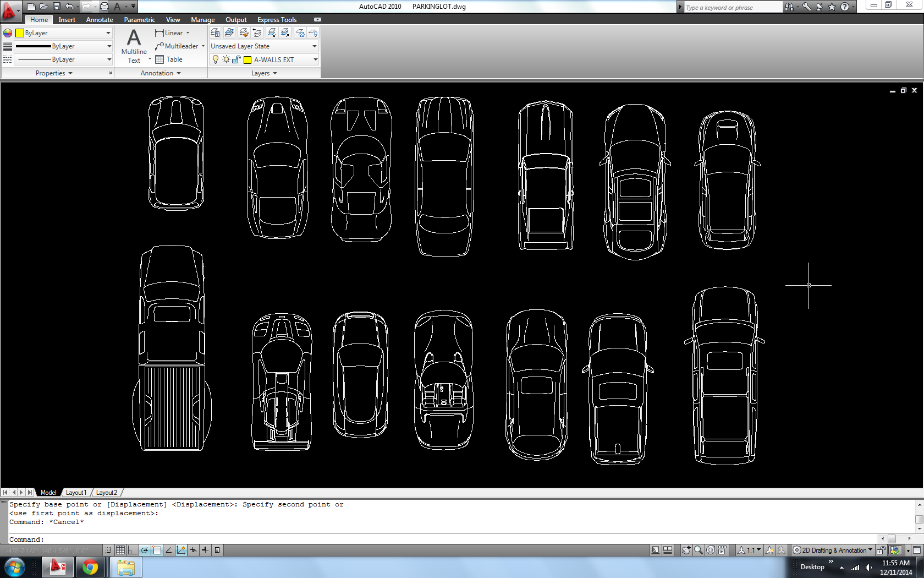The image size is (924, 578).
Task: Open the SteeringWheels icon
Action: point(711,550)
